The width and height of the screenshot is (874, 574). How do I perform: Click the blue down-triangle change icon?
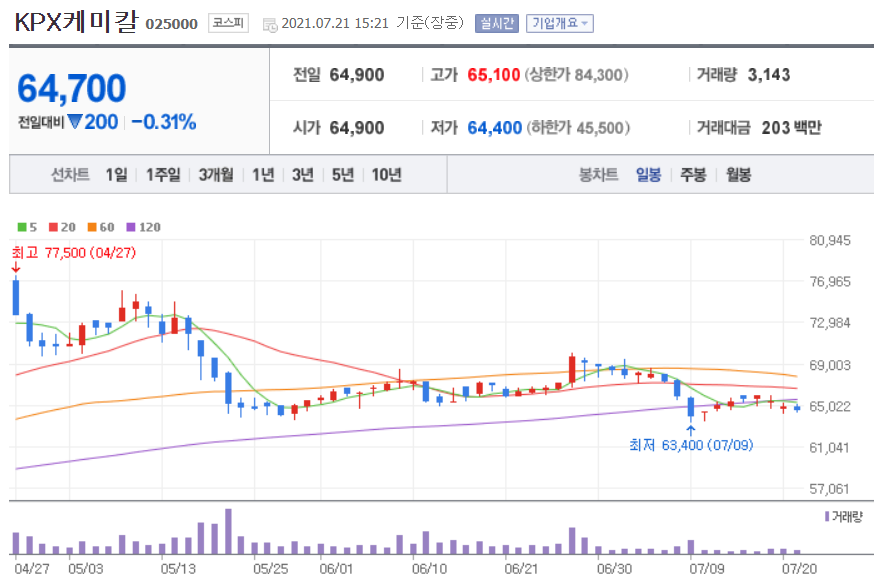(x=75, y=122)
